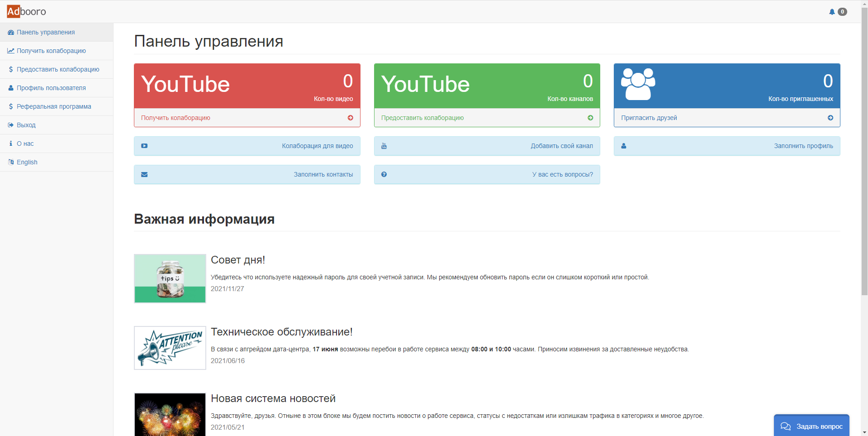The height and width of the screenshot is (436, 868).
Task: Click the envelope icon in the Заполнить контакты button
Action: tap(144, 174)
